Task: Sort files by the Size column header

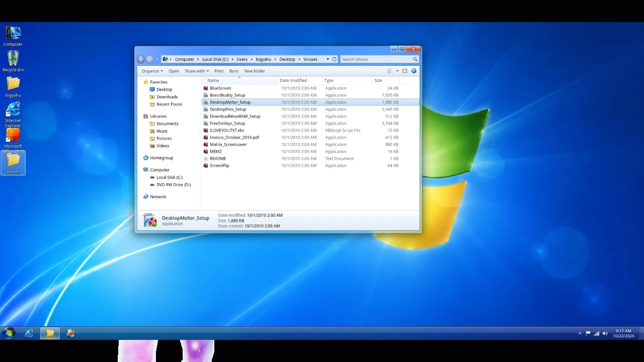Action: click(385, 80)
